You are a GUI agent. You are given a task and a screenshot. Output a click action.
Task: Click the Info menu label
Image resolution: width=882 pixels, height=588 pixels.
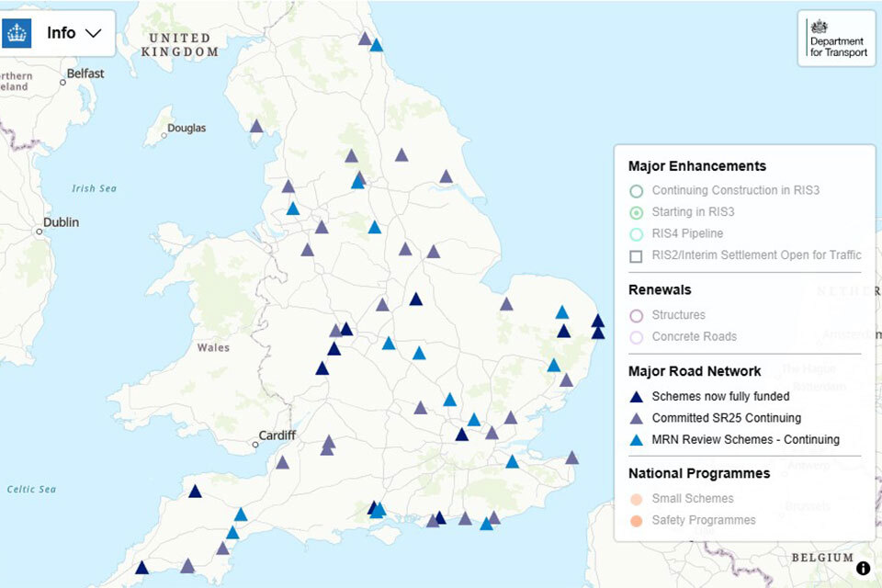(x=62, y=33)
